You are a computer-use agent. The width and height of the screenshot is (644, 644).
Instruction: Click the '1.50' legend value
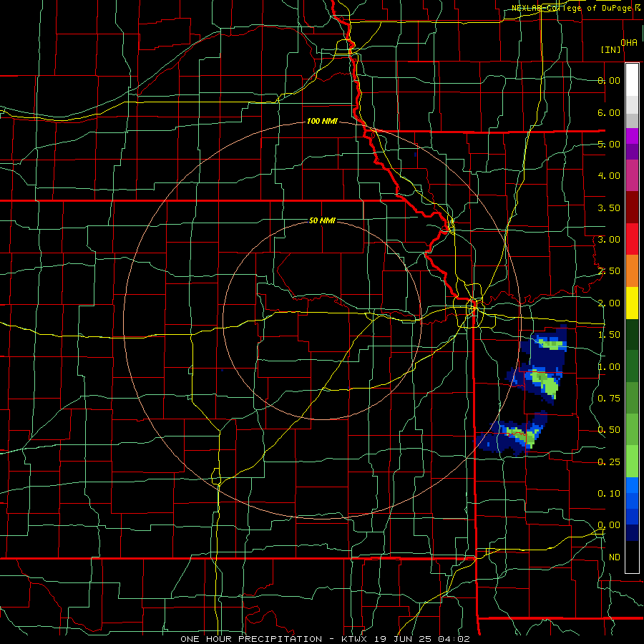[609, 335]
